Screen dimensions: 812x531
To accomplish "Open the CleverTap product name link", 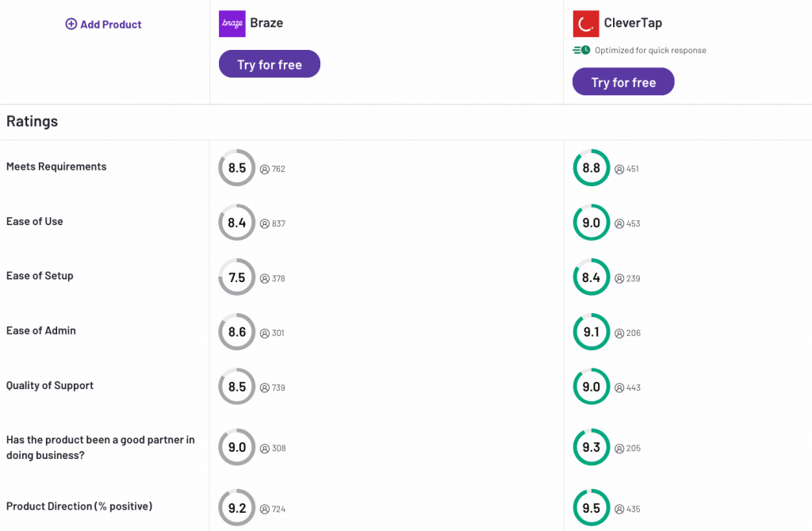I will pos(632,24).
